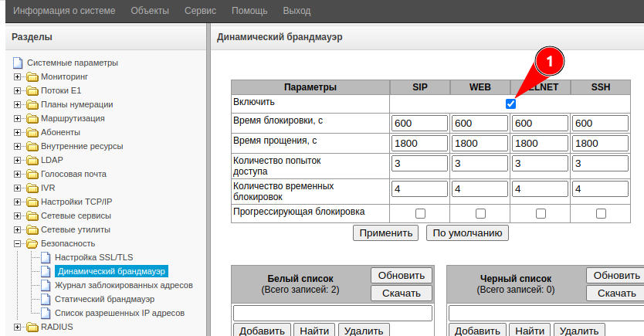This screenshot has height=336, width=644.
Task: Uncheck the Включить checkbox for TELNET
Action: (x=510, y=104)
